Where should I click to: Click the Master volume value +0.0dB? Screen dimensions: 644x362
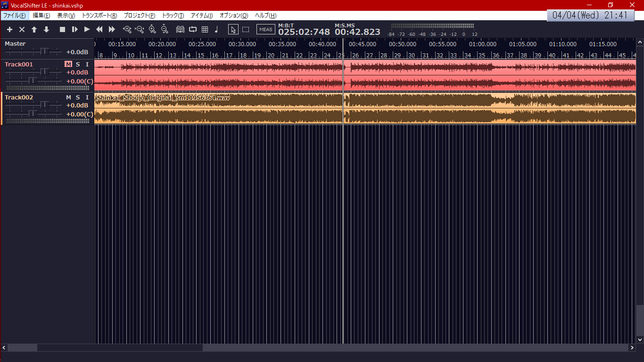click(x=77, y=52)
